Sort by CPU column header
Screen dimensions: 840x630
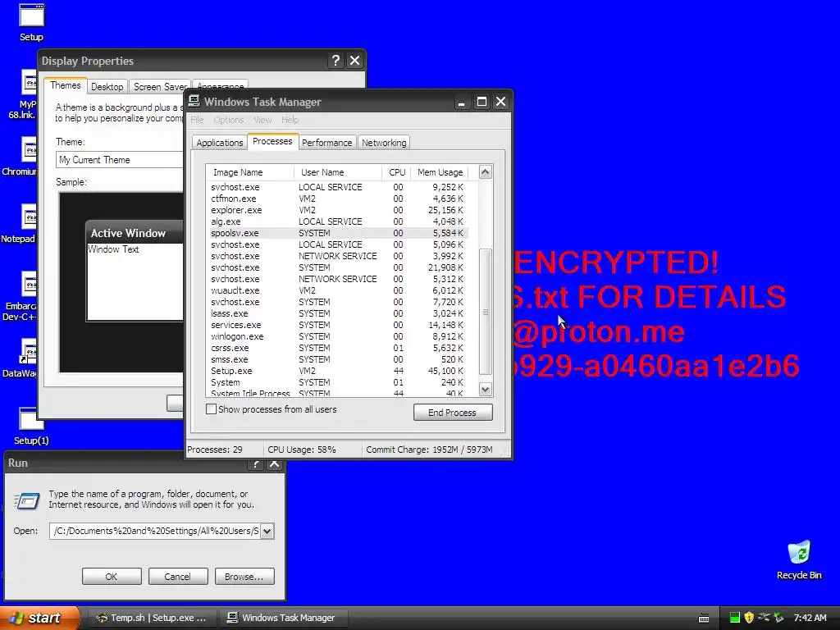(x=396, y=172)
